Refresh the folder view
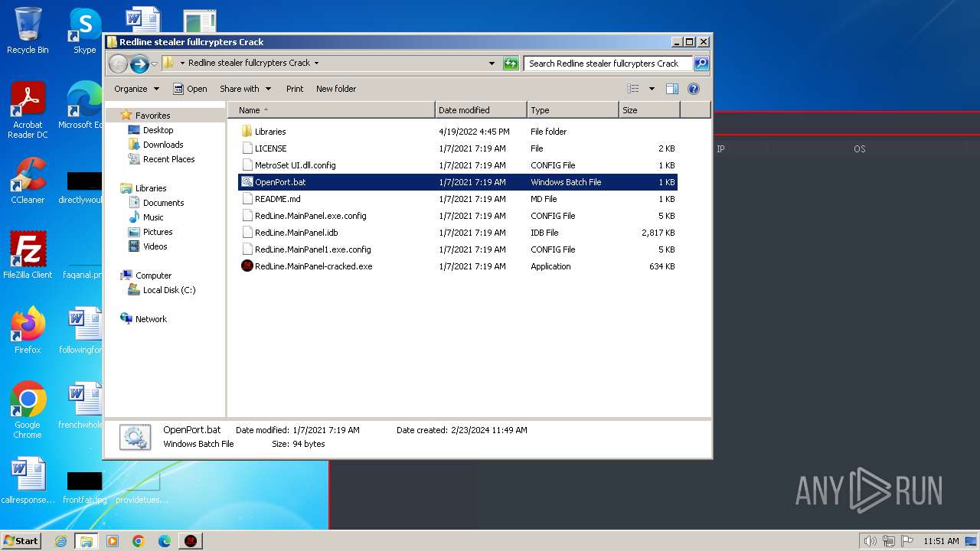 [x=511, y=64]
